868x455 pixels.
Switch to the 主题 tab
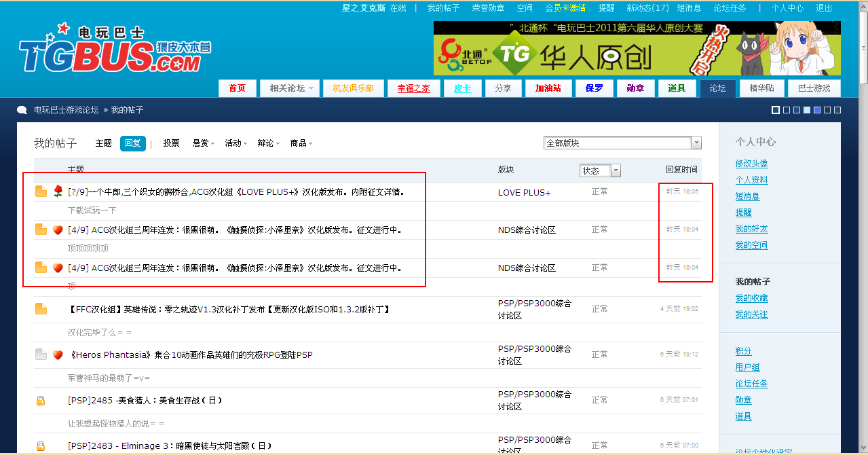(x=103, y=143)
